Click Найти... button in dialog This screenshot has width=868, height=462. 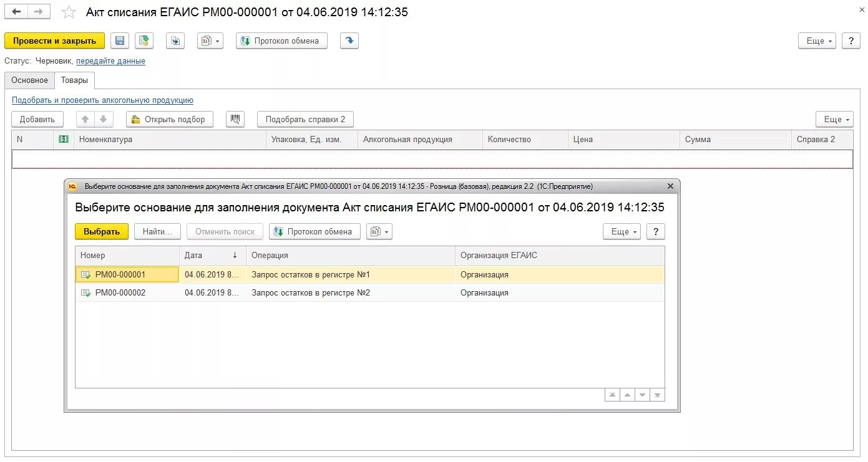click(x=157, y=232)
